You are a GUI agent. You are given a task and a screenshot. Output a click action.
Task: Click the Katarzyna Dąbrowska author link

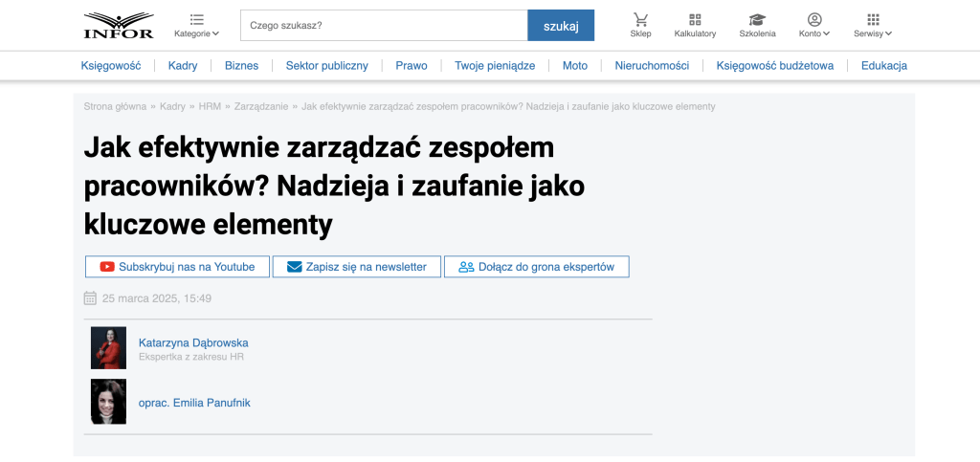pyautogui.click(x=193, y=342)
